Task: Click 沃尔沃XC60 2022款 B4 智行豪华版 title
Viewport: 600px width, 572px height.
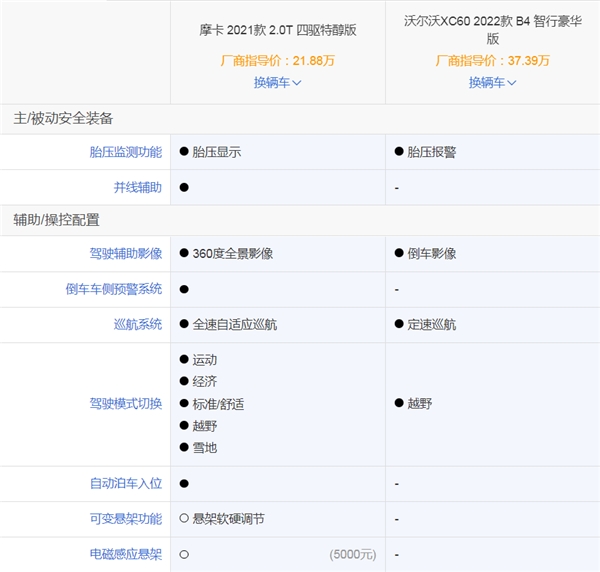Action: pyautogui.click(x=492, y=30)
